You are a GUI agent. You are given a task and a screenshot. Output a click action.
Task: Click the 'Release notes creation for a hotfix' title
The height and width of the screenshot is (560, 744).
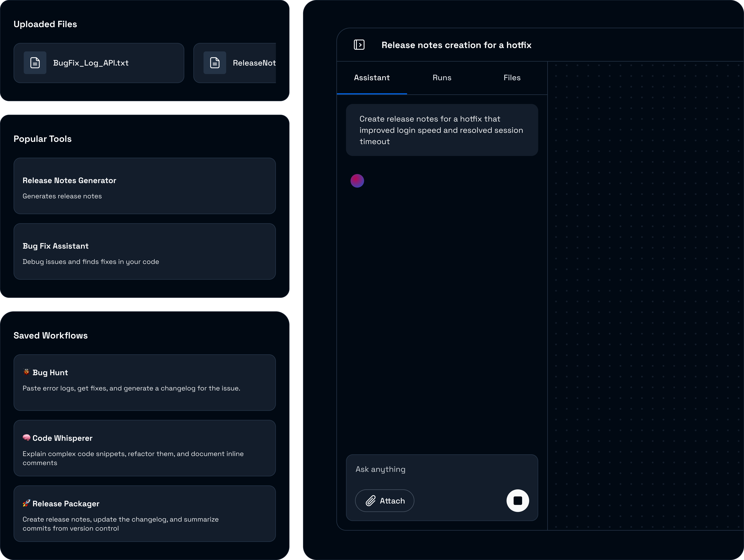(456, 45)
